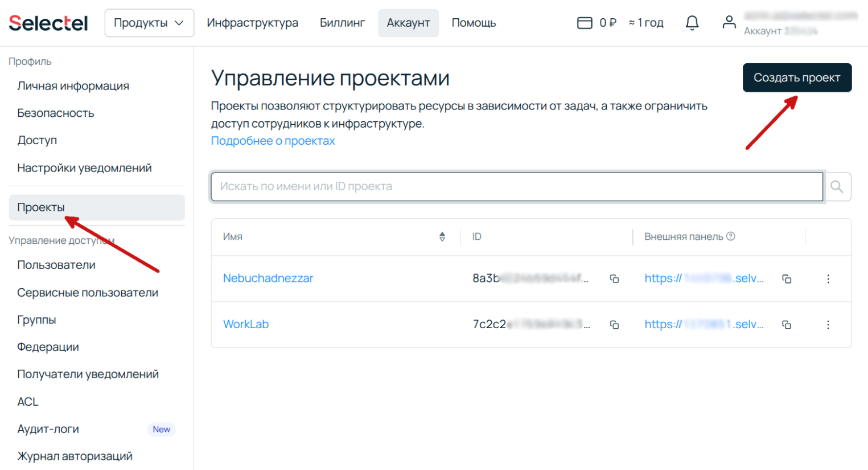Click the search magnifier icon
The width and height of the screenshot is (868, 470).
coord(836,186)
